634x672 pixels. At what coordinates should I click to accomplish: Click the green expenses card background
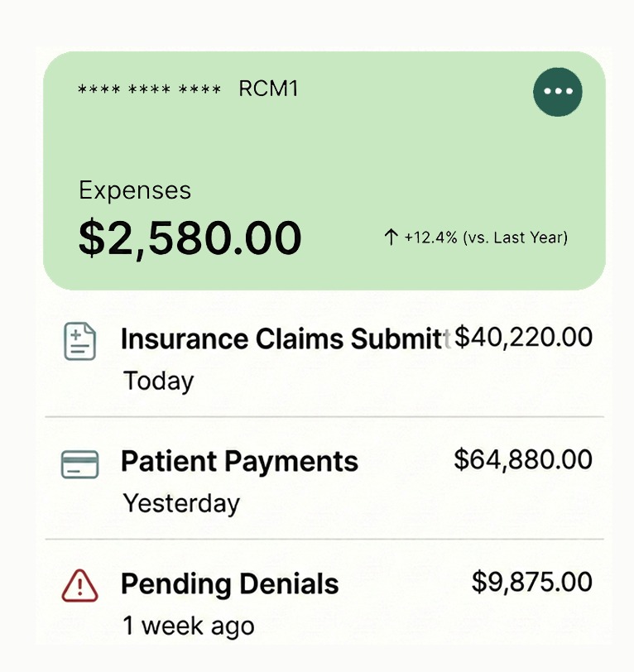pos(372,157)
